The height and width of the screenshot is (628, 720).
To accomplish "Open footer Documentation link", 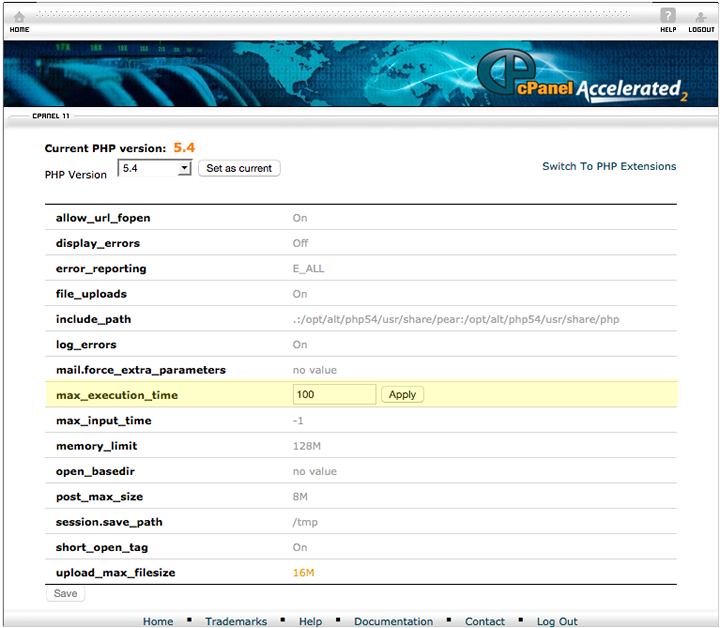I will coord(394,621).
